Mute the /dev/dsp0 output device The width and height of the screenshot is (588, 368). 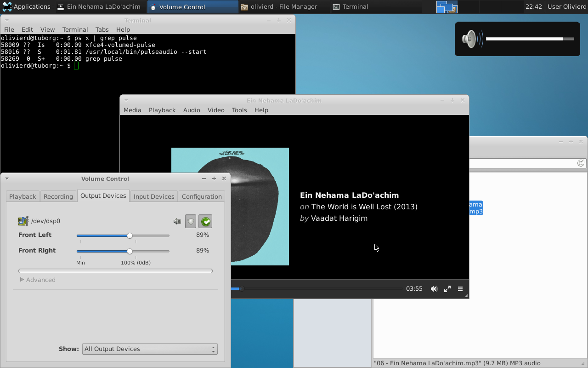point(177,221)
